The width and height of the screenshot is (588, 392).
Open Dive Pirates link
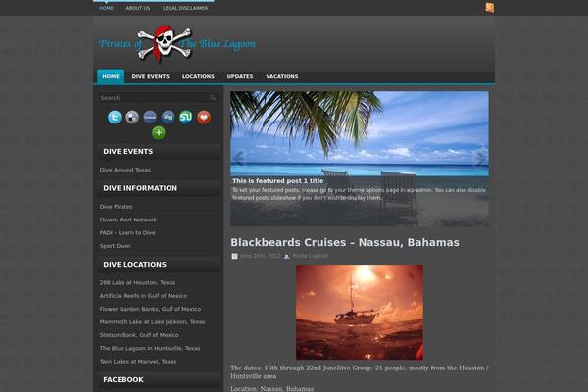116,207
